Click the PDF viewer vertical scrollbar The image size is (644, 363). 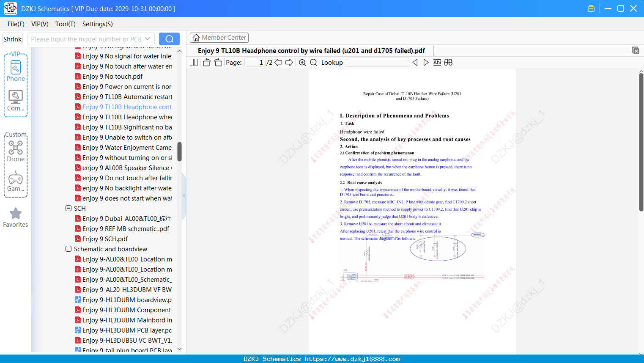point(641,142)
